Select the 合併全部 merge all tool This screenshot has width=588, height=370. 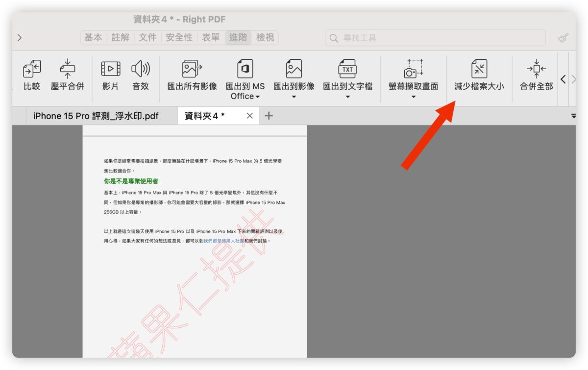pos(536,75)
